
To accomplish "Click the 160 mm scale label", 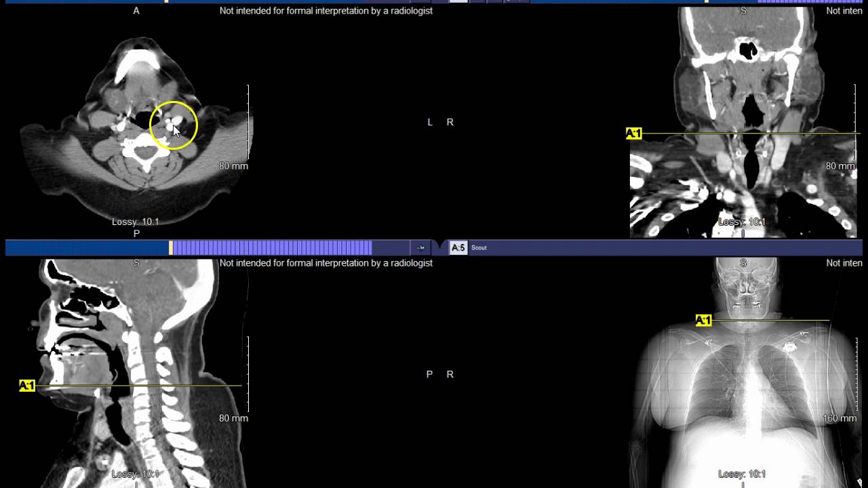I will point(840,418).
